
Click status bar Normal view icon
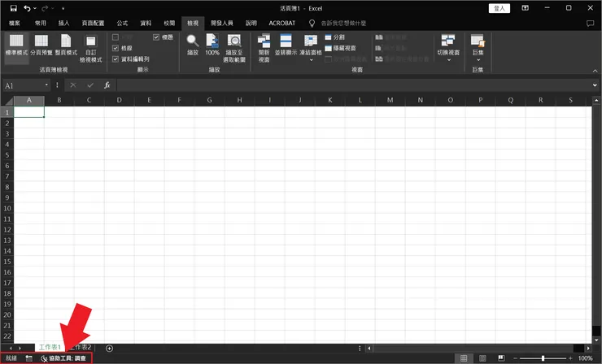464,358
